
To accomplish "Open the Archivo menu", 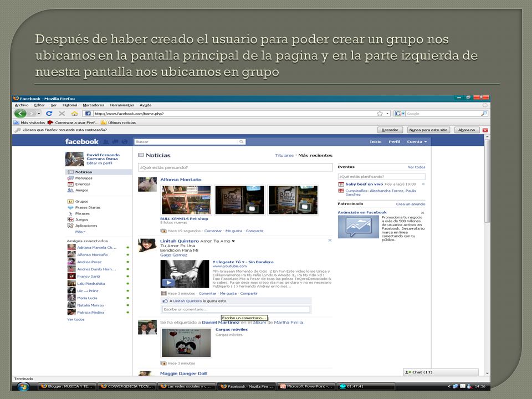I will click(22, 105).
